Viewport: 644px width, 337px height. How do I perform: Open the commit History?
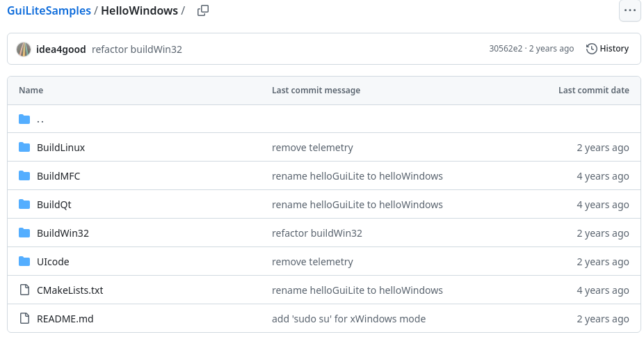(607, 49)
